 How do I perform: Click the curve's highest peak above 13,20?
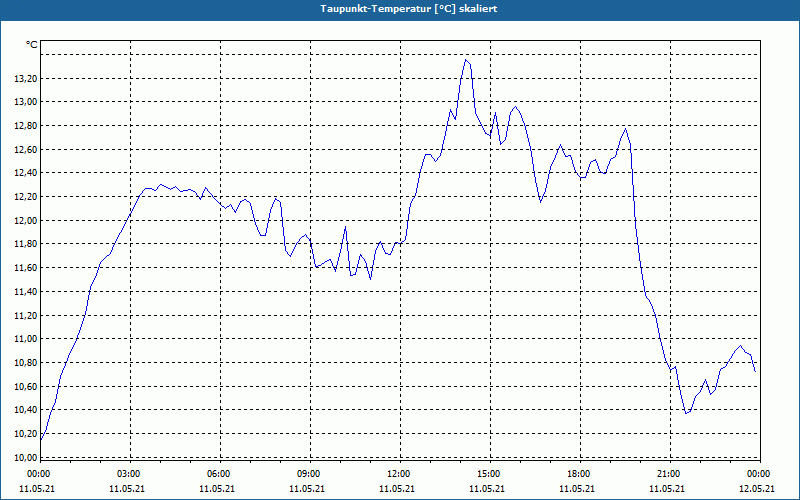coord(466,60)
